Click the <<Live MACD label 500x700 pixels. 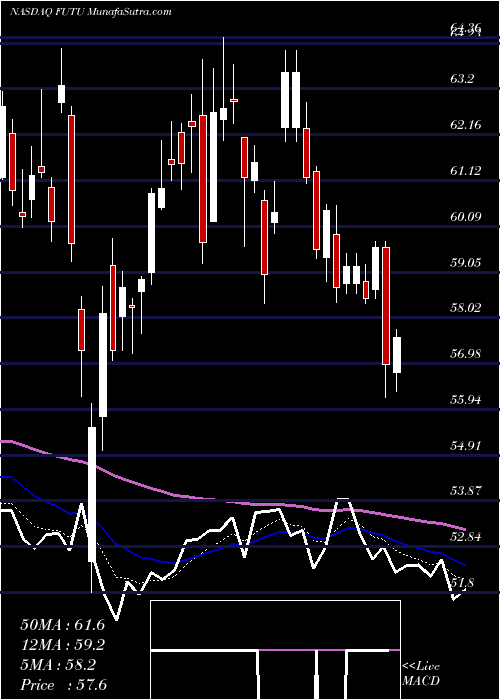click(x=421, y=673)
